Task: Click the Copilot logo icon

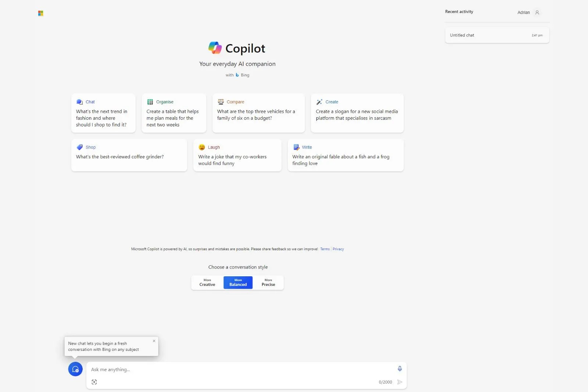Action: (x=215, y=48)
